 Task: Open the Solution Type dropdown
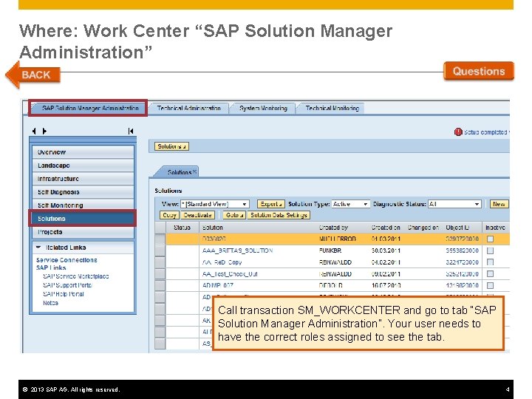(x=350, y=204)
